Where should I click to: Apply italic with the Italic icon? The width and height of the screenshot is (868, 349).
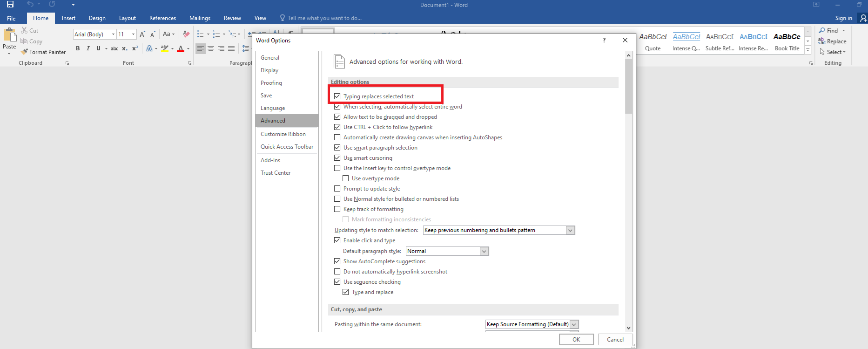click(x=88, y=48)
